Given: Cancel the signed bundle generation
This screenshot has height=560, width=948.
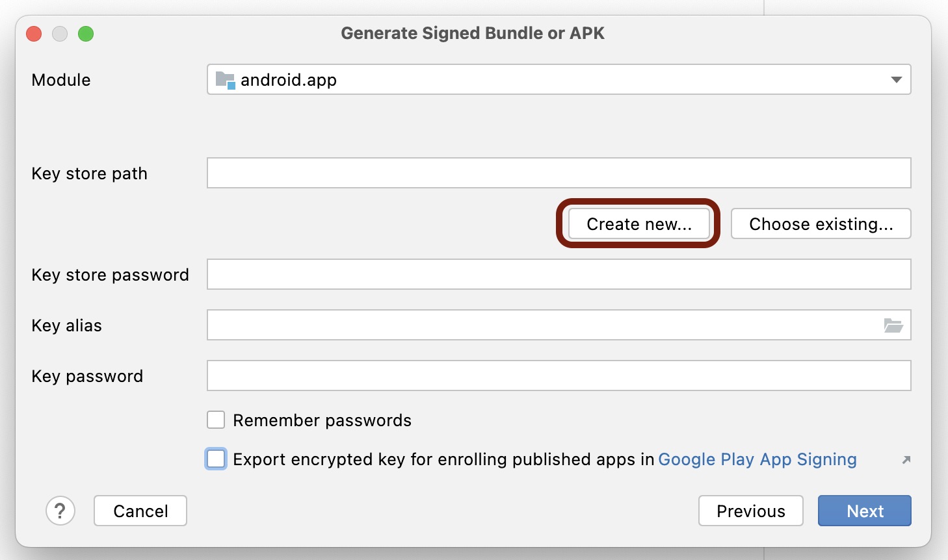Looking at the screenshot, I should click(140, 511).
